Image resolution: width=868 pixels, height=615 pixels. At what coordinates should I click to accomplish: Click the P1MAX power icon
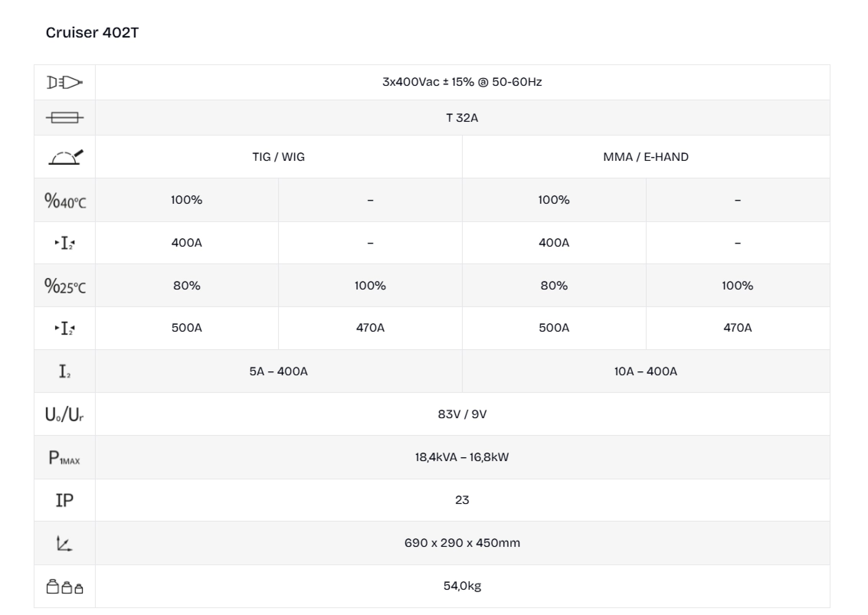(x=64, y=458)
